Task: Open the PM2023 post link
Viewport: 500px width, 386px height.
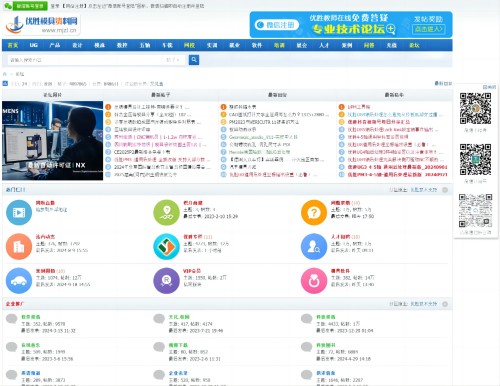Action: point(264,122)
